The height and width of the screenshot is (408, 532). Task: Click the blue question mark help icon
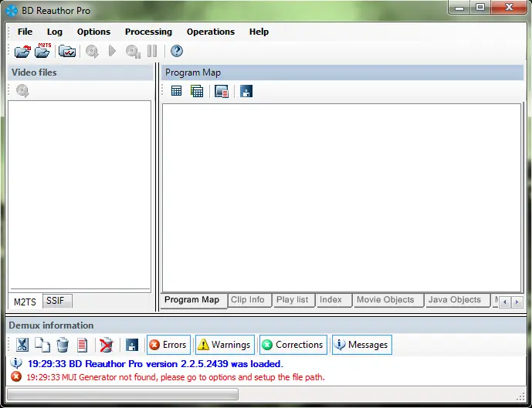(x=177, y=51)
